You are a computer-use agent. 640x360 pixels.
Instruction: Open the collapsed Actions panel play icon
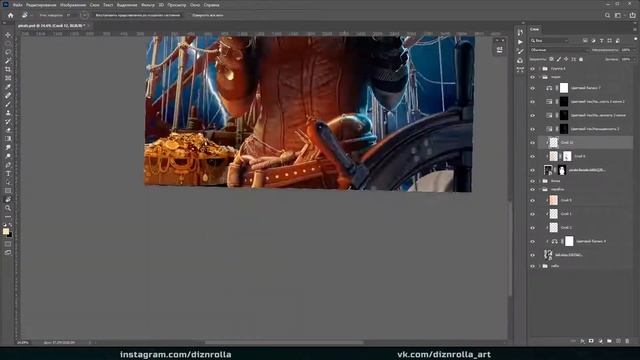pos(520,42)
